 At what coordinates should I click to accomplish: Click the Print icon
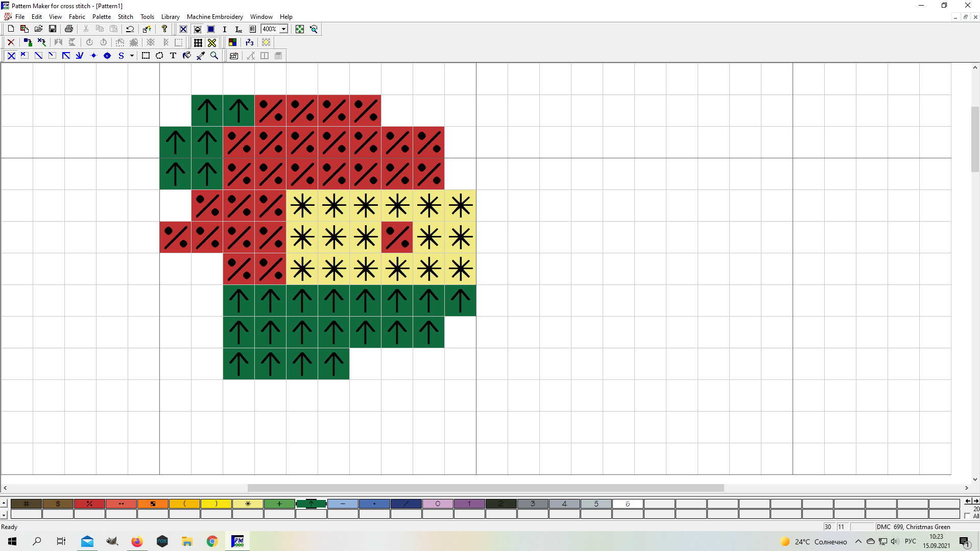click(69, 29)
